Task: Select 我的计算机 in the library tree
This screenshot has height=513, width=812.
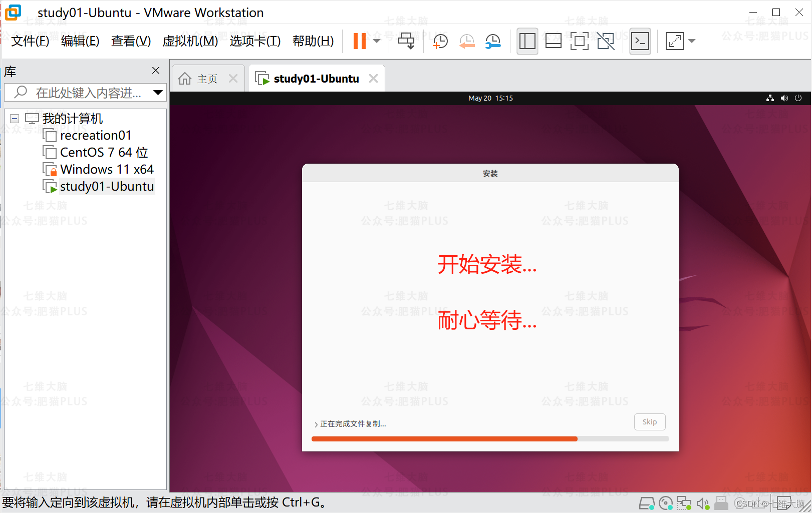Action: 73,119
